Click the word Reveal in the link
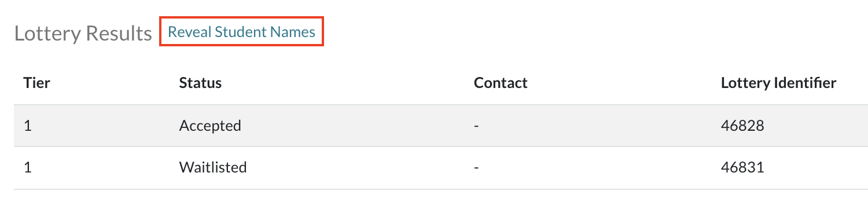868x213 pixels. [x=189, y=32]
